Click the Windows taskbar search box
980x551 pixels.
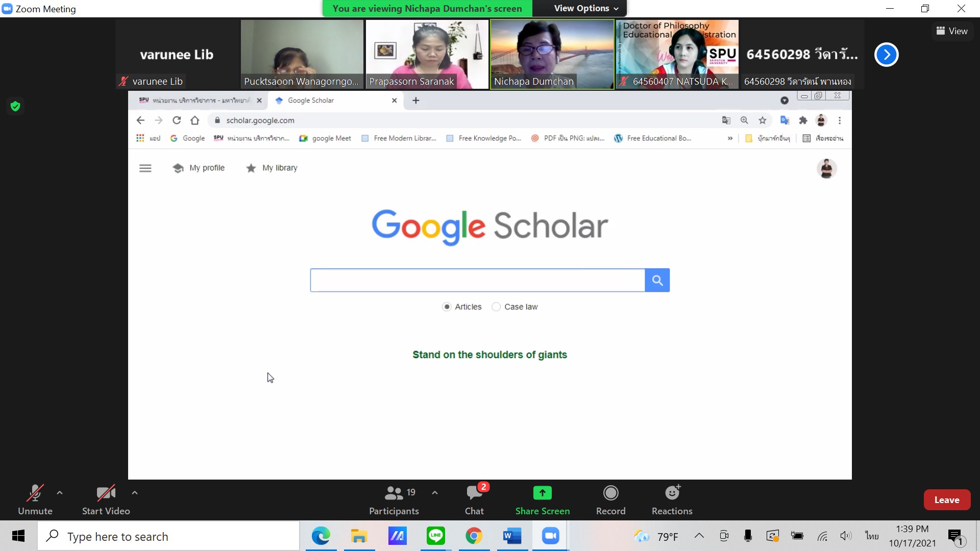pos(168,536)
